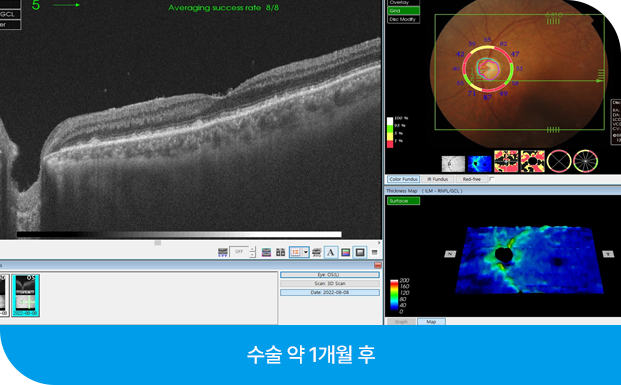621x385 pixels.
Task: Click the Disc Modify button
Action: (403, 19)
